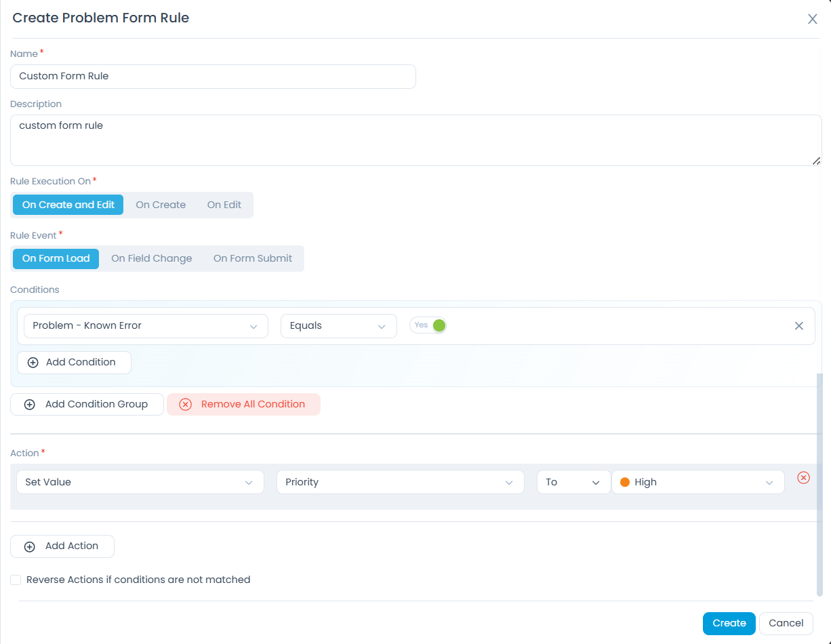Viewport: 831px width, 644px height.
Task: Open the Priority field dropdown
Action: tap(400, 481)
